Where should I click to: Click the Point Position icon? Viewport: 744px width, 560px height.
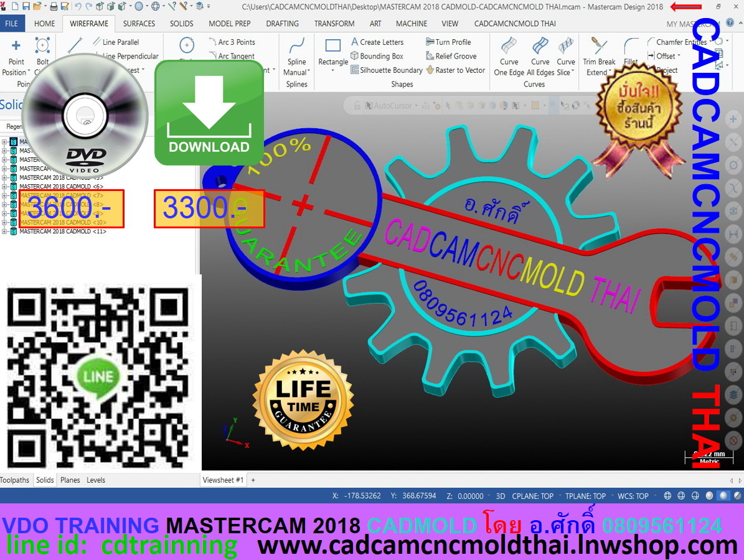(x=16, y=46)
